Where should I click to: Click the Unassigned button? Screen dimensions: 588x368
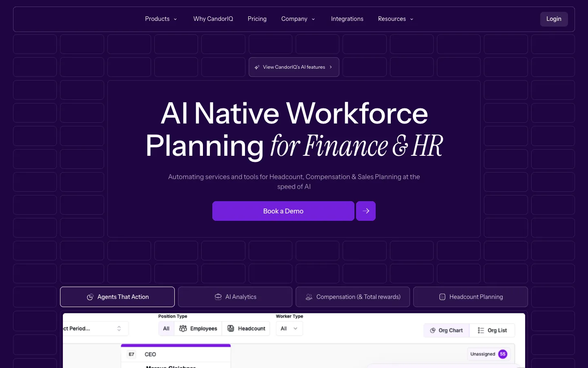click(489, 354)
